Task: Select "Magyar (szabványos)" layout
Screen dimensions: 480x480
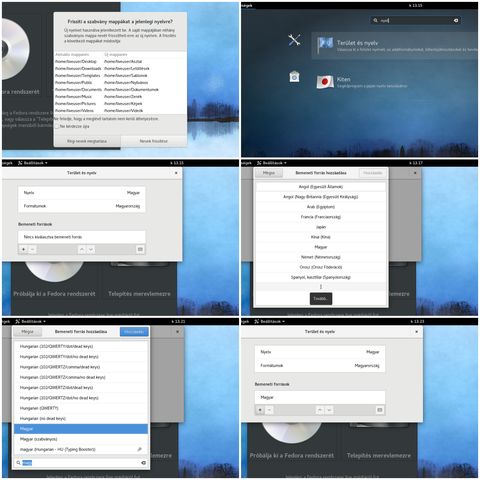Action: tap(81, 439)
